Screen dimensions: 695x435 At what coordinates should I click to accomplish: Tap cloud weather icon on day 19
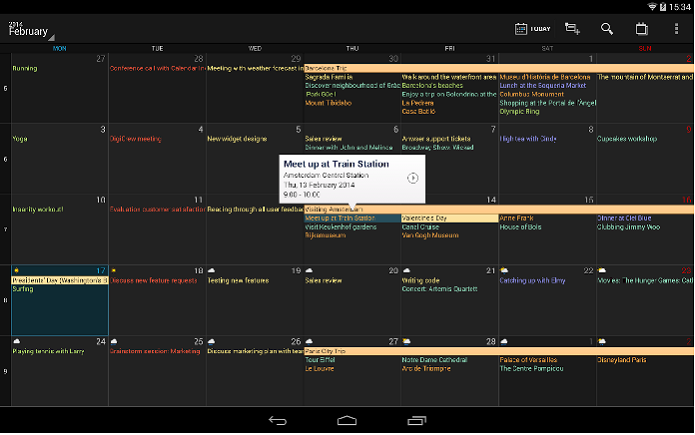[211, 270]
